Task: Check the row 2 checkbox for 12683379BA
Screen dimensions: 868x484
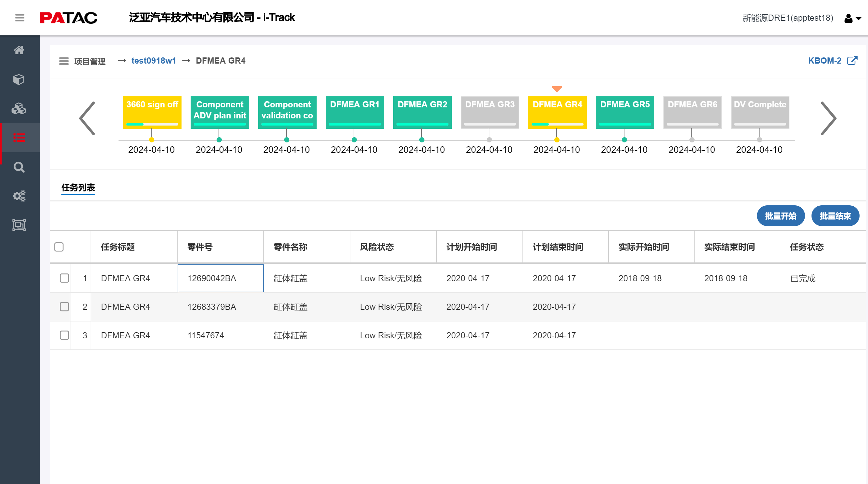Action: 64,307
